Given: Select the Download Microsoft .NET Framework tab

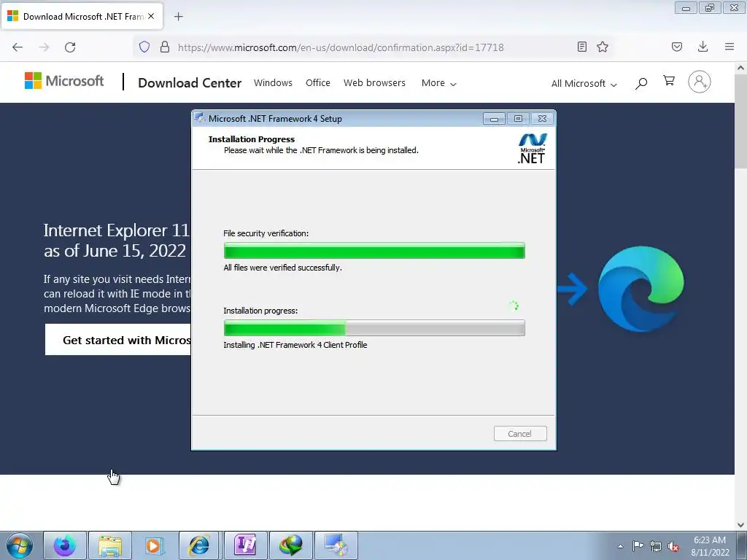Looking at the screenshot, I should 82,17.
